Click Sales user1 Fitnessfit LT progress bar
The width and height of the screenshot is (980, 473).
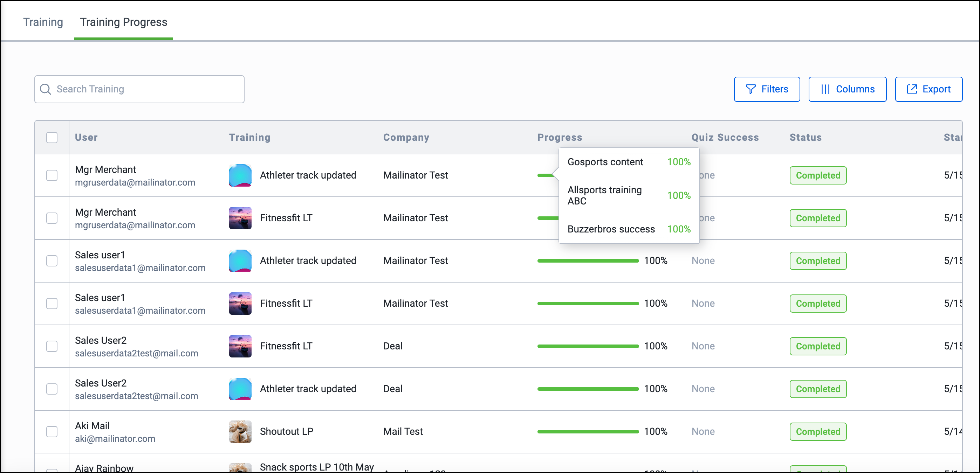pos(588,304)
